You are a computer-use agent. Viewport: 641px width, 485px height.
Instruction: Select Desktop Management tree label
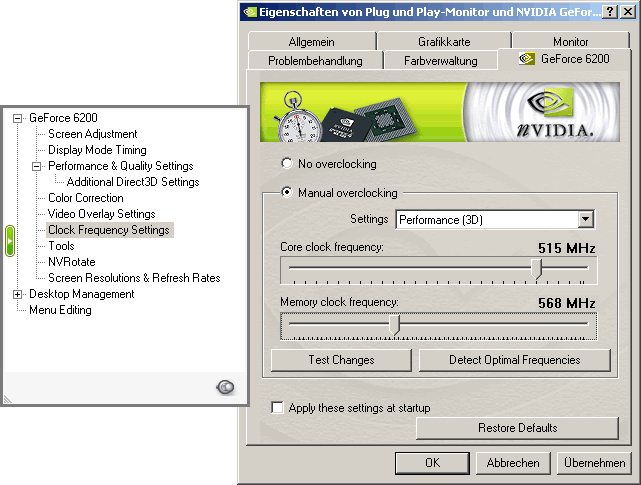pos(82,294)
